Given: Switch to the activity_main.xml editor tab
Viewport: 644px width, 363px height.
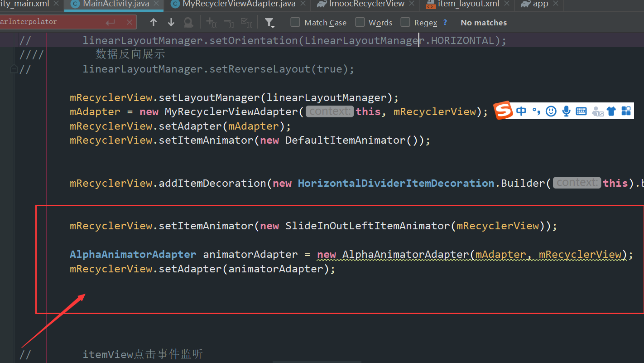Looking at the screenshot, I should click(24, 4).
